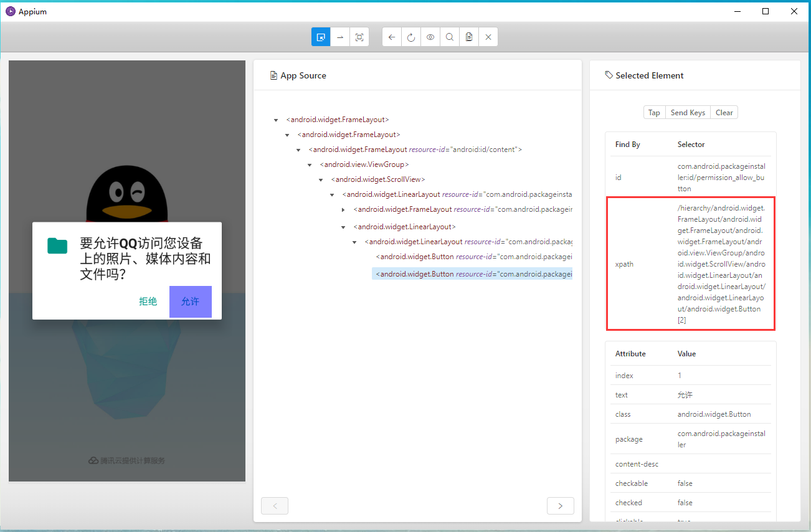This screenshot has height=532, width=811.
Task: Click the 'xpath' Find By cell
Action: tap(624, 264)
